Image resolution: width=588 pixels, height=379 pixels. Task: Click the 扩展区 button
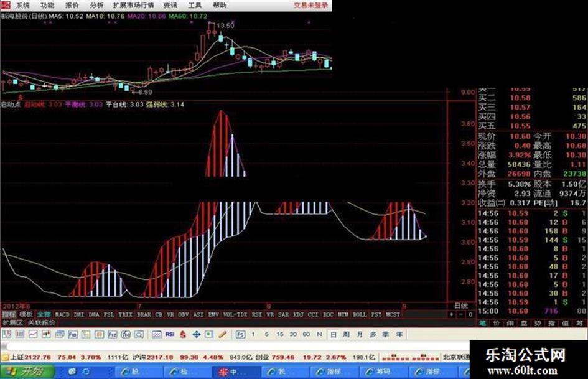(13, 323)
